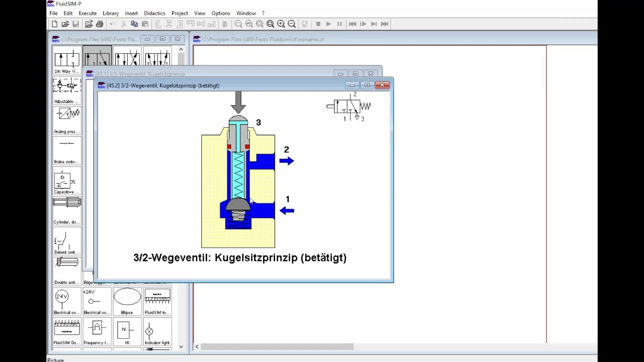Open the Didactics menu

click(154, 13)
